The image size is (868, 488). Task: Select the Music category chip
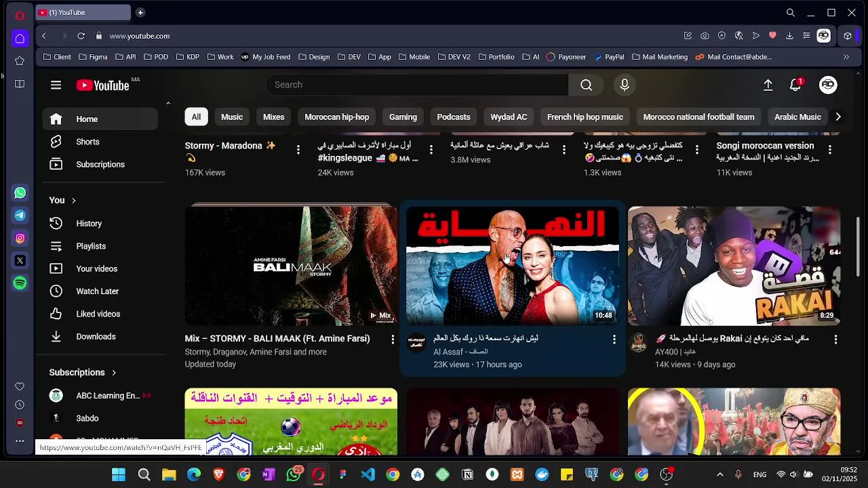click(232, 117)
